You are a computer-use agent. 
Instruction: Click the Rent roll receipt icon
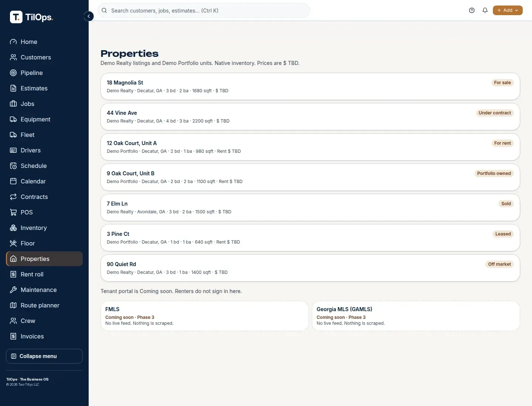click(13, 274)
